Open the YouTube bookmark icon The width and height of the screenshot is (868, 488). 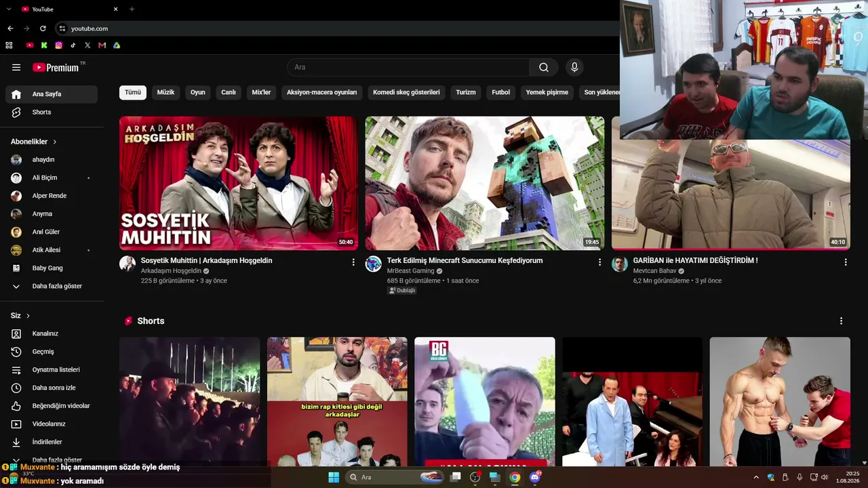pos(30,45)
